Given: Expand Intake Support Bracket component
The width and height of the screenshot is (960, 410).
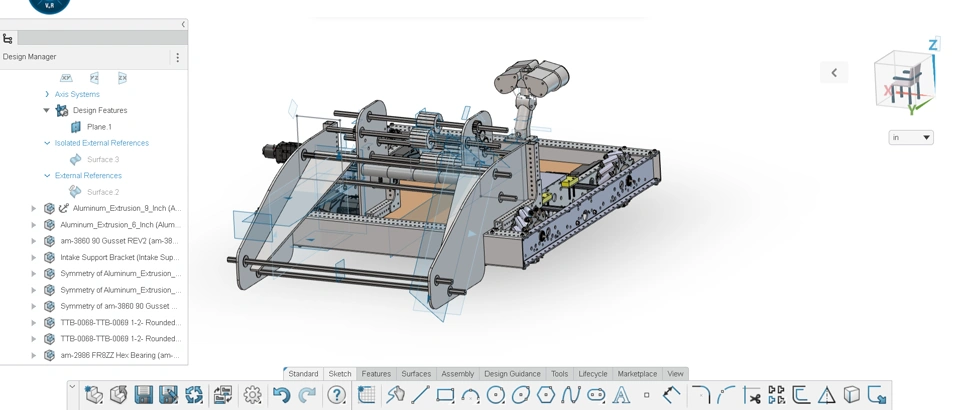Looking at the screenshot, I should click(x=34, y=258).
